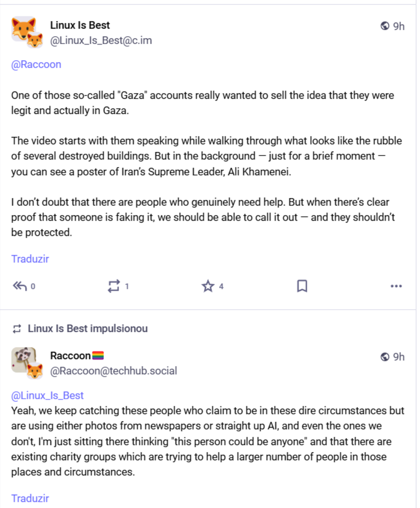Translate Raccoon's post with Traduzir
The height and width of the screenshot is (508, 420).
[30, 499]
